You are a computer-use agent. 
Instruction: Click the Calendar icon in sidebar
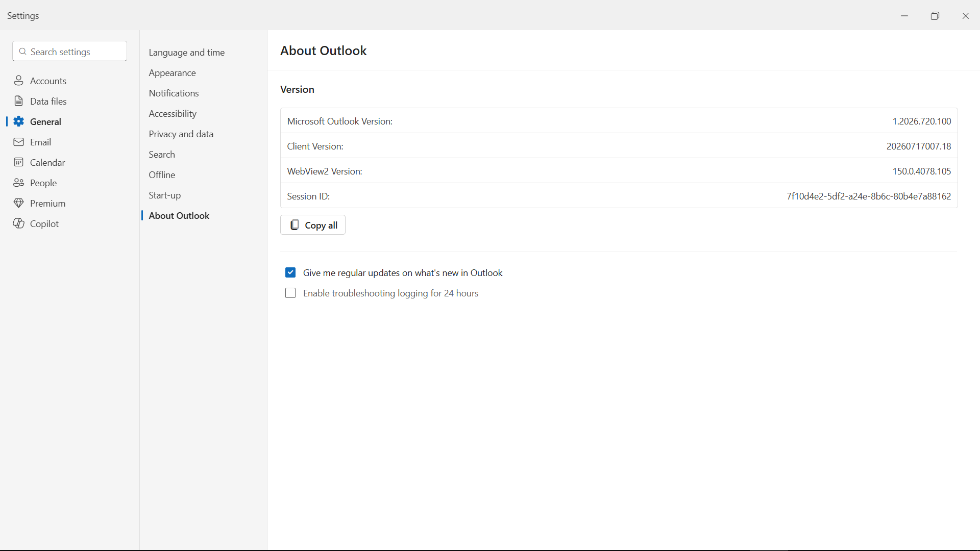[19, 162]
